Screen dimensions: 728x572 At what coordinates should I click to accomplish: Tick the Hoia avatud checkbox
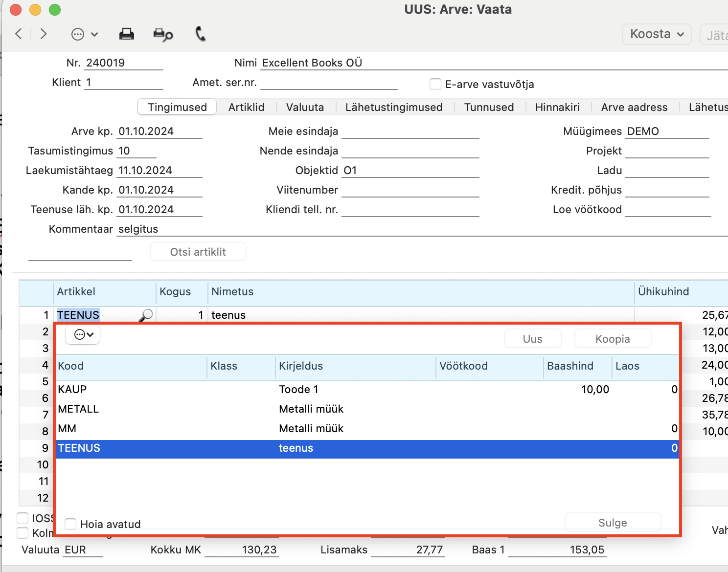coord(70,524)
